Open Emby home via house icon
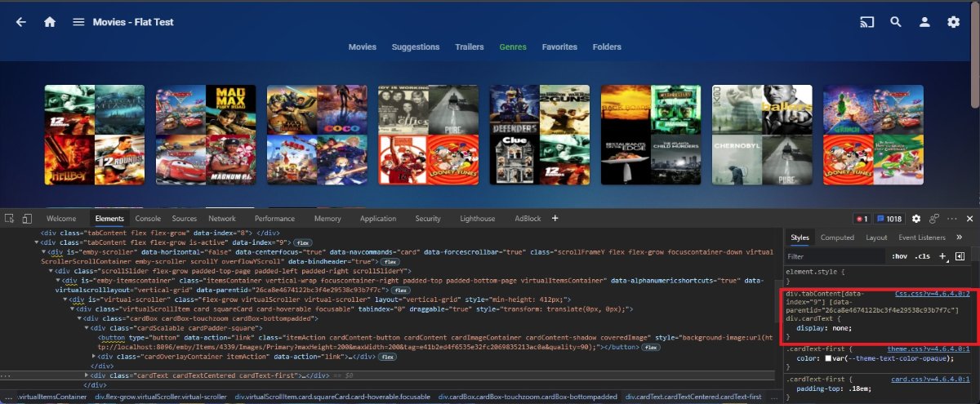Screen dimensions: 980x404 [x=50, y=22]
